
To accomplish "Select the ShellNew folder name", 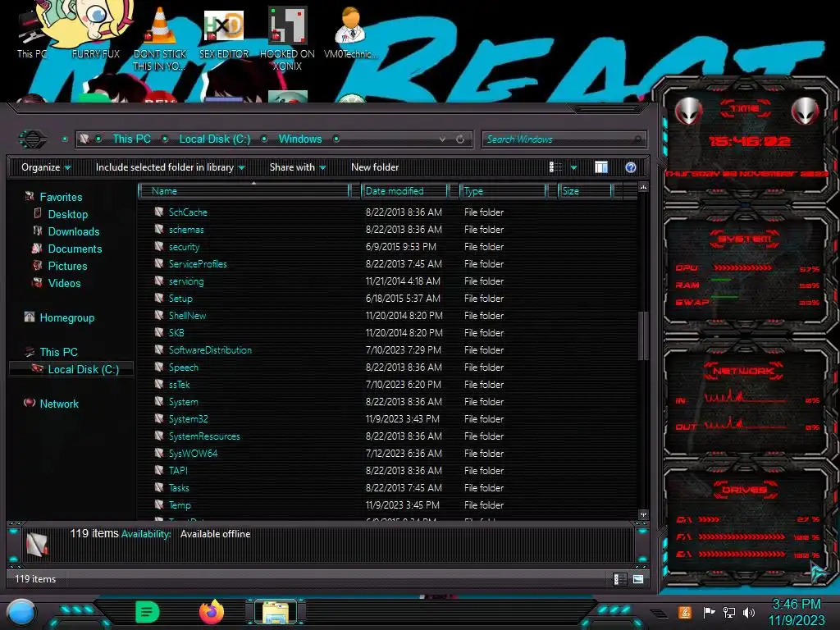I will [x=188, y=316].
